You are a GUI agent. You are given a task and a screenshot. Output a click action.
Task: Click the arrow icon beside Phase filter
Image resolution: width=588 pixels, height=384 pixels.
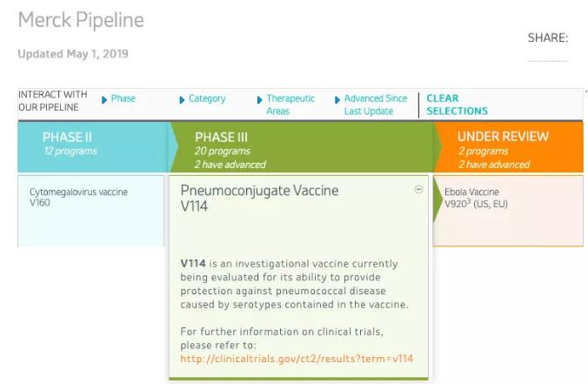[x=104, y=99]
